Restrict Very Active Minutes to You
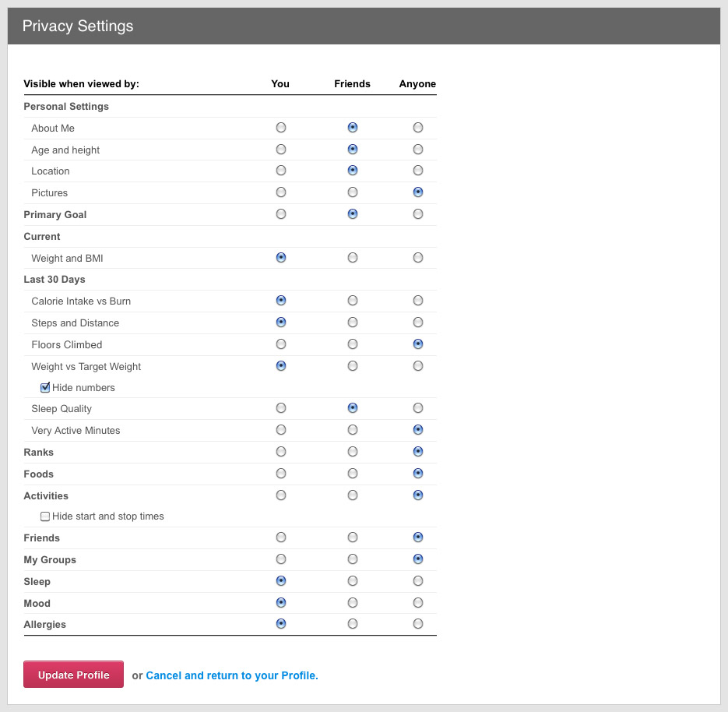Viewport: 728px width, 712px height. click(281, 430)
